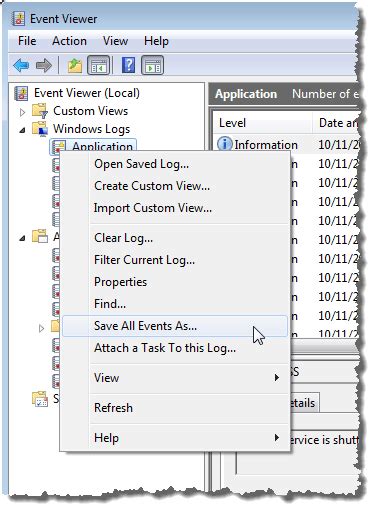Select Event Viewer (Local) root node
376x511 pixels.
pyautogui.click(x=77, y=93)
